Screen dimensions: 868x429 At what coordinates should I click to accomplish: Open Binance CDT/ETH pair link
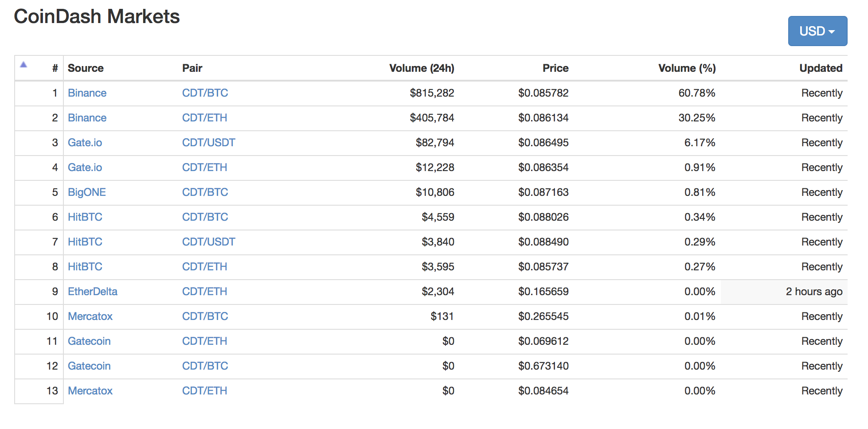(x=204, y=118)
